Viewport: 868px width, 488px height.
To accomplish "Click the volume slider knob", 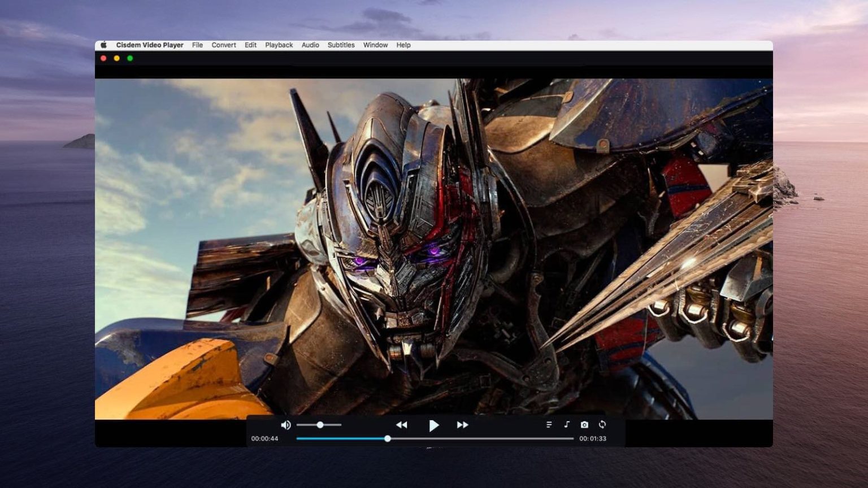I will coord(320,425).
